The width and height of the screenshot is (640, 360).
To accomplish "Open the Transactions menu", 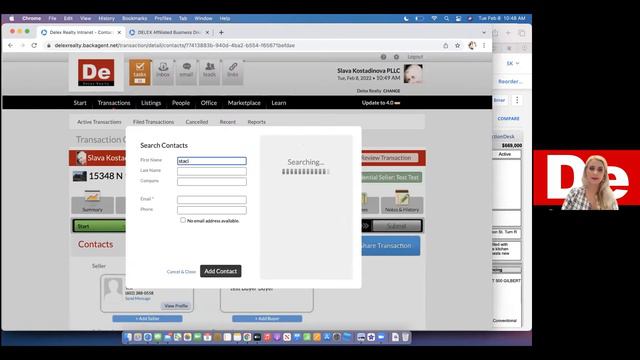I will [114, 103].
